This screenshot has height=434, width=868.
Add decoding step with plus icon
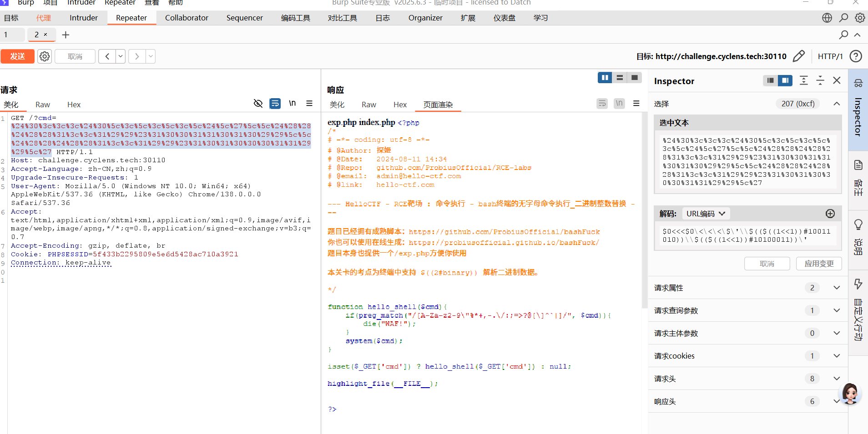pyautogui.click(x=830, y=214)
